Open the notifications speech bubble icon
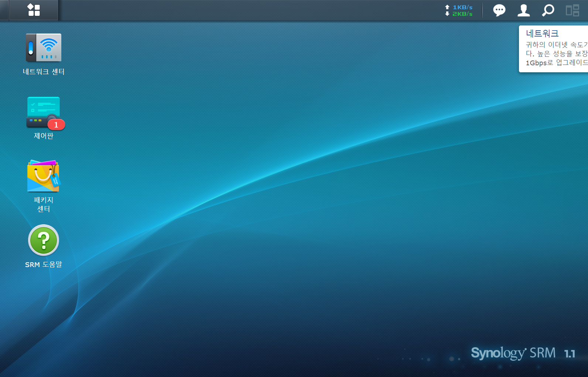 499,10
